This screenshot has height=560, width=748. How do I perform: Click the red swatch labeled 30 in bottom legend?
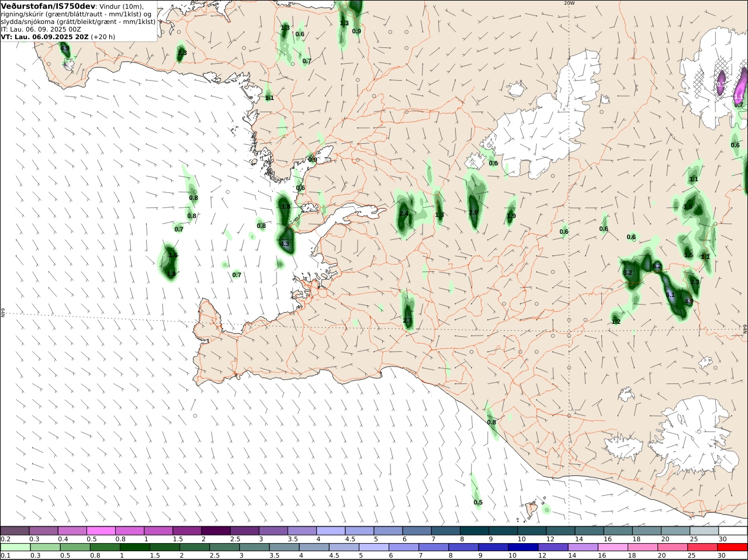coord(733,547)
